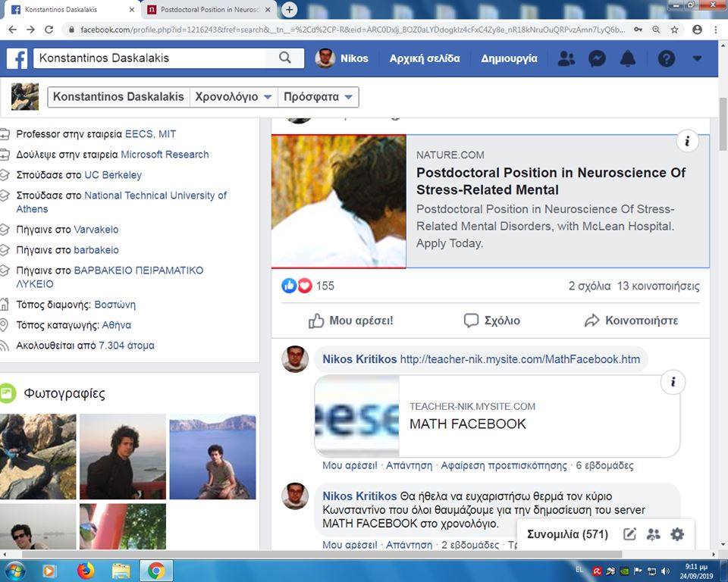The height and width of the screenshot is (582, 728).
Task: Open the friend requests icon
Action: click(566, 58)
